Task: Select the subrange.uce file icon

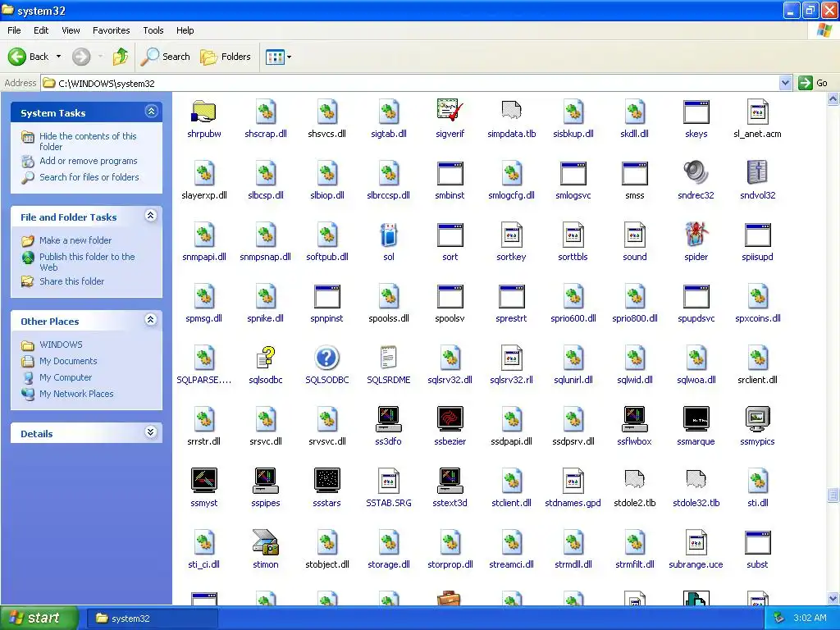Action: click(696, 542)
